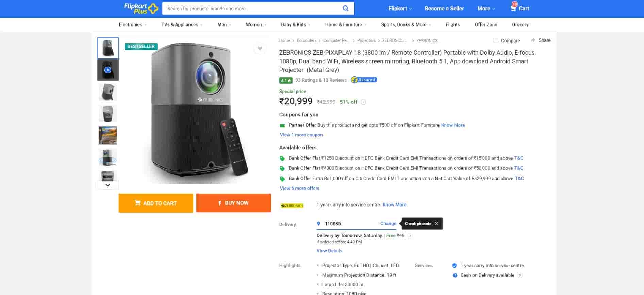Play the product video thumbnail

(x=108, y=70)
